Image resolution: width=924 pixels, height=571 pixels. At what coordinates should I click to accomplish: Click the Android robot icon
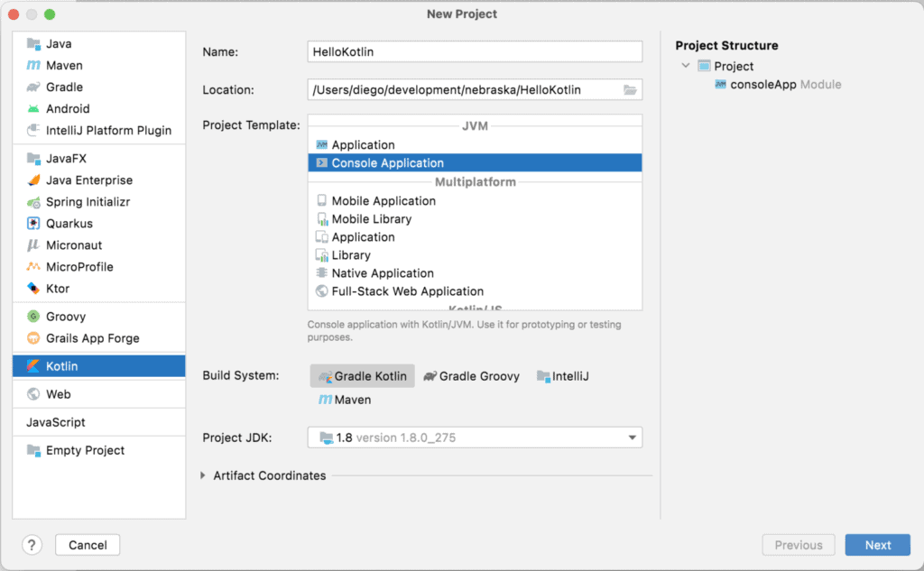(x=33, y=109)
